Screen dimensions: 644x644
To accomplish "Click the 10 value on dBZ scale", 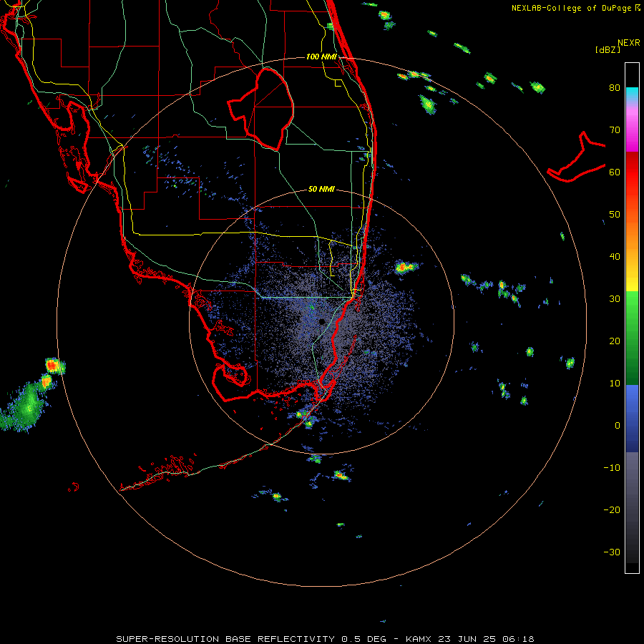I will tap(615, 384).
